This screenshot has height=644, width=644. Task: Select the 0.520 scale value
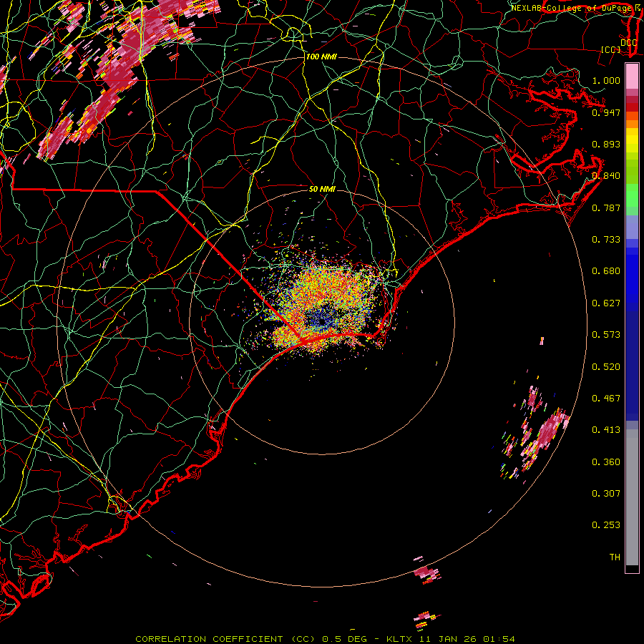[x=606, y=367]
